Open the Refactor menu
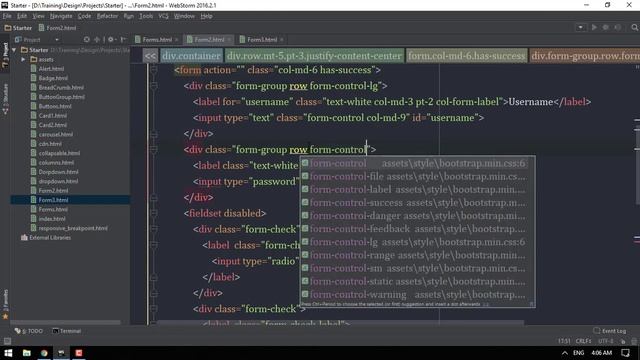 [107, 16]
